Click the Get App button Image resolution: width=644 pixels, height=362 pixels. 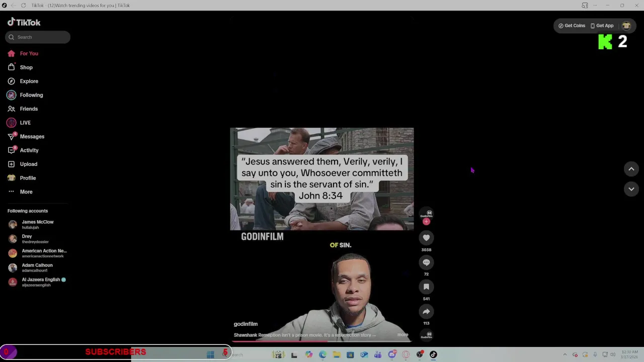point(602,26)
